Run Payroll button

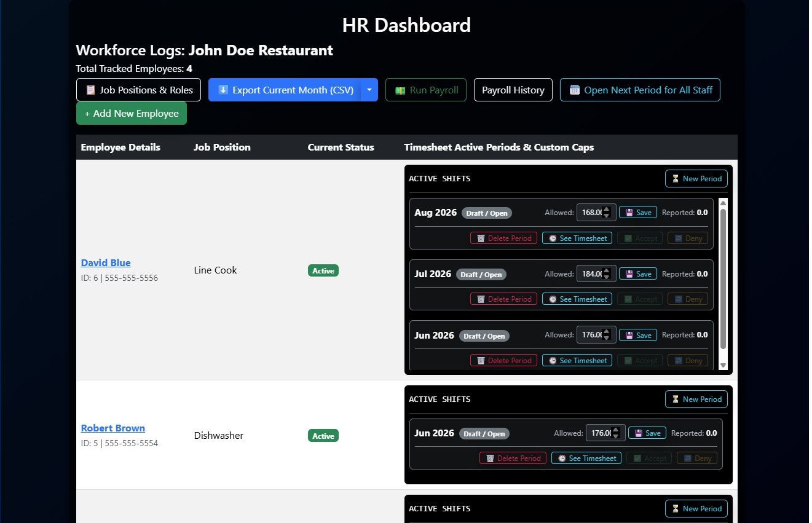pos(426,90)
